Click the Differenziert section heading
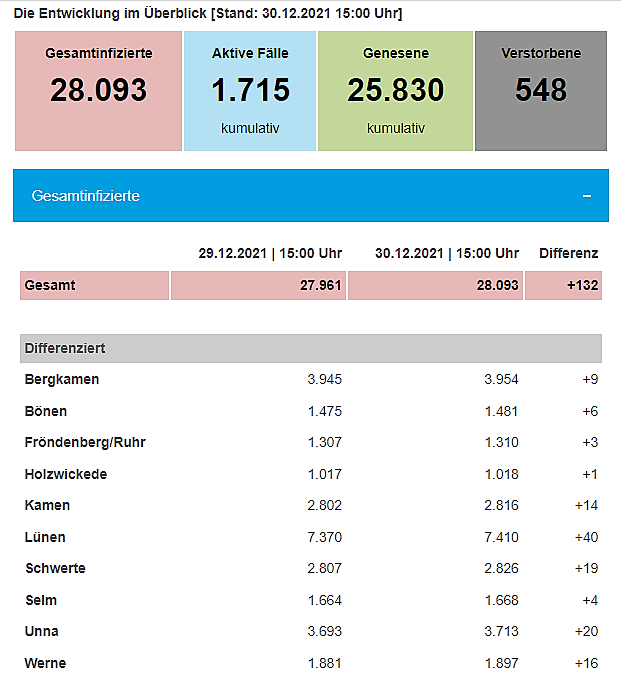The image size is (621, 682). [65, 348]
